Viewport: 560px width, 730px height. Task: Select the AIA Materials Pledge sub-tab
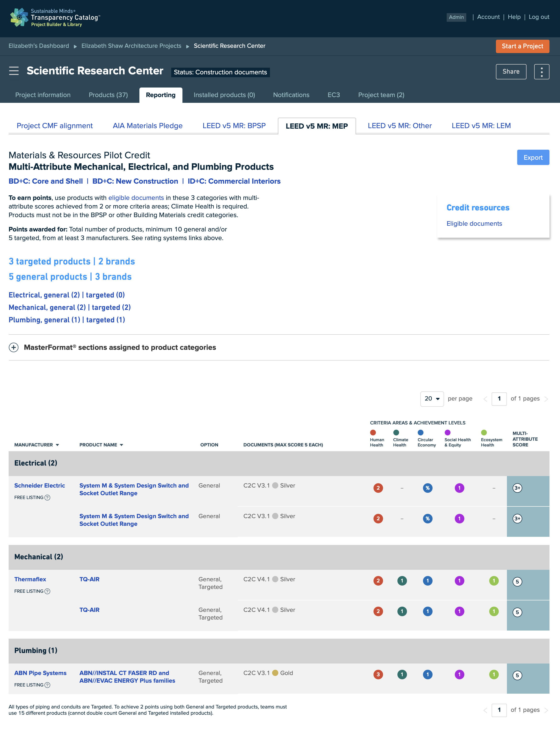point(148,126)
